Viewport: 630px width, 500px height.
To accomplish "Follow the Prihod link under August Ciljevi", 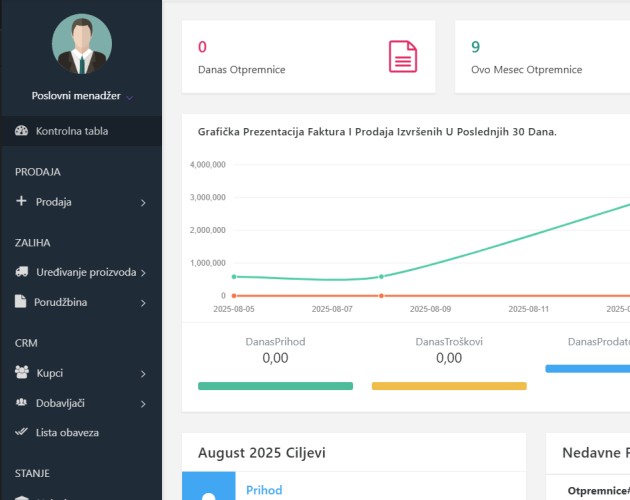I will pyautogui.click(x=264, y=490).
